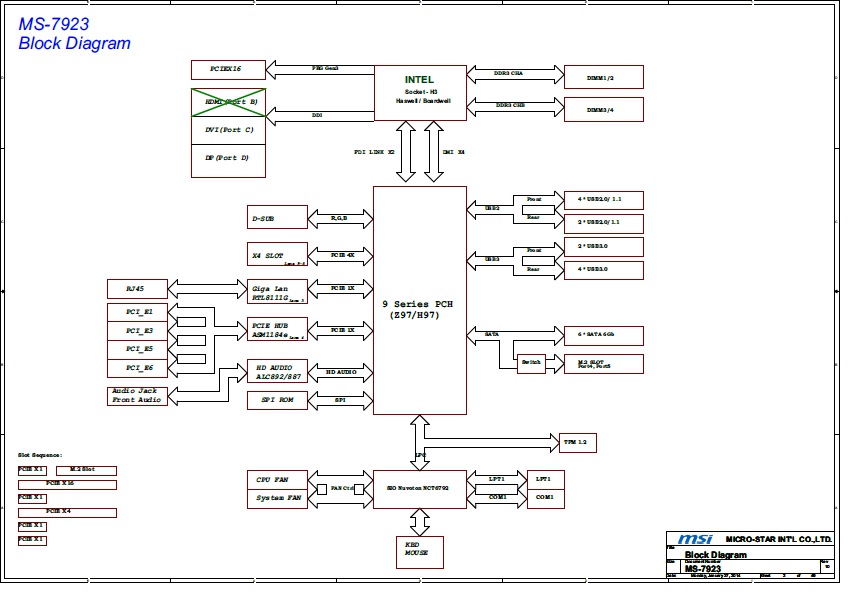Click the 9 Series PCH block
Viewport: 851px width, 601px height.
pos(419,300)
